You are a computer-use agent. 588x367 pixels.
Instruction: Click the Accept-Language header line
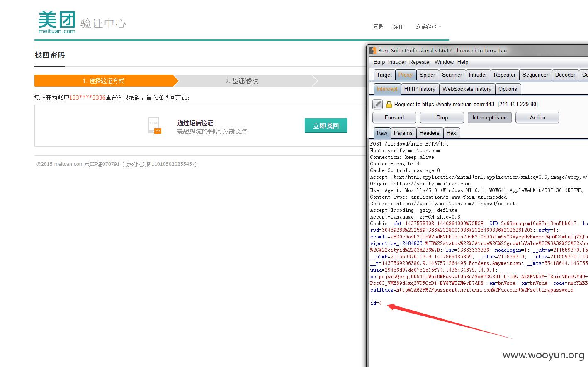(x=415, y=217)
